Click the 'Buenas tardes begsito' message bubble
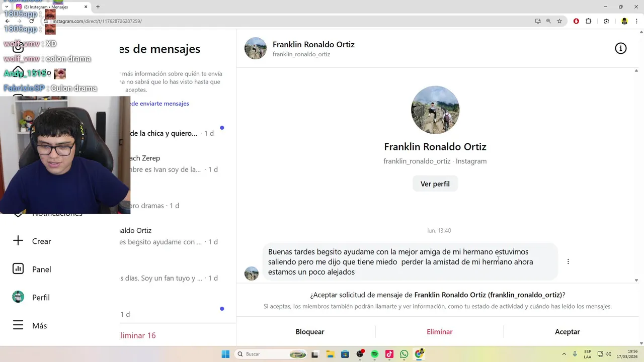Screen dimensions: 644x362 pyautogui.click(x=410, y=261)
